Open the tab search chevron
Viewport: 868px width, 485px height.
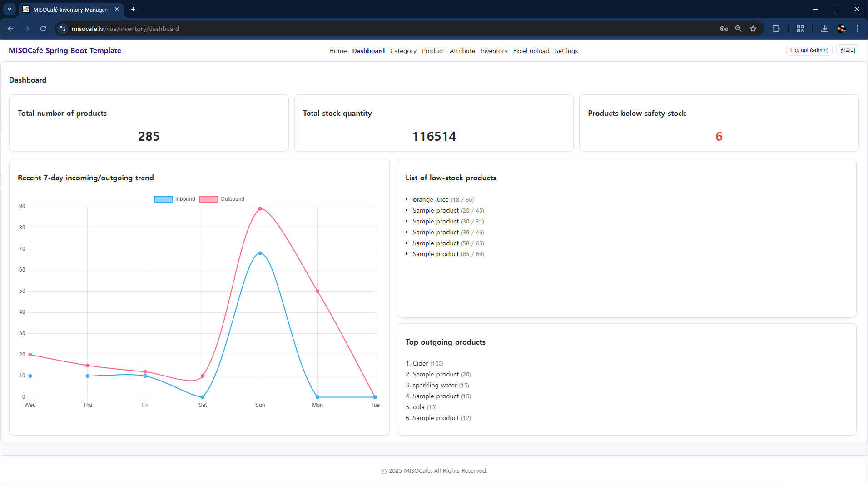[9, 9]
